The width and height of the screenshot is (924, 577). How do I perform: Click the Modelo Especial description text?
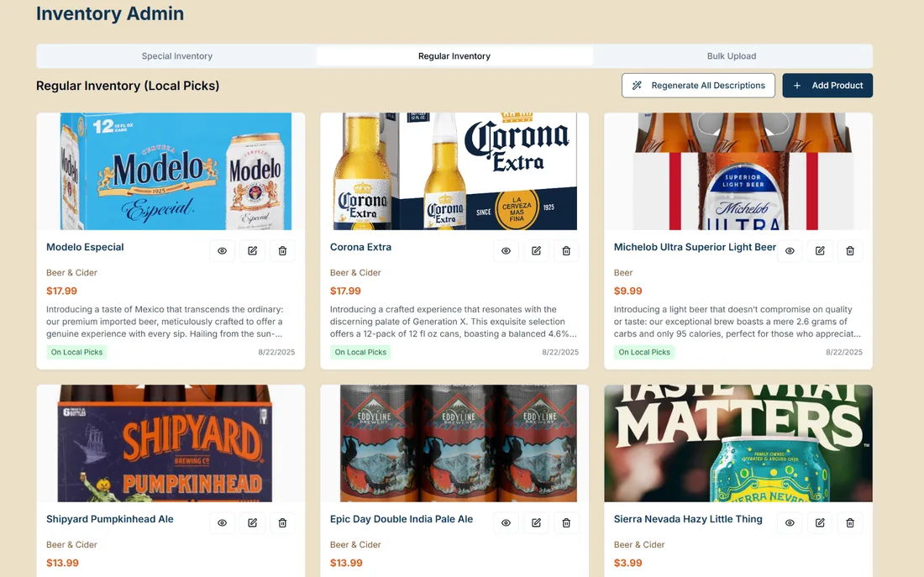165,322
